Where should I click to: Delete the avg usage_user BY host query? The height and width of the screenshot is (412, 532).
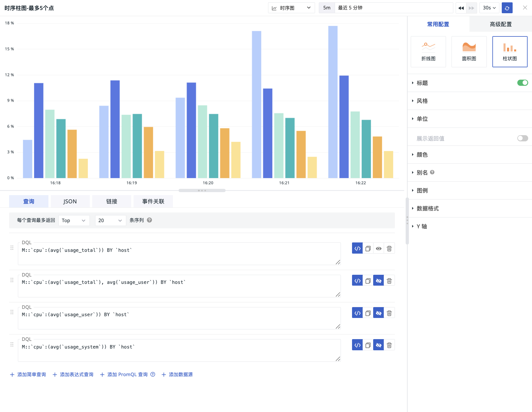(389, 313)
